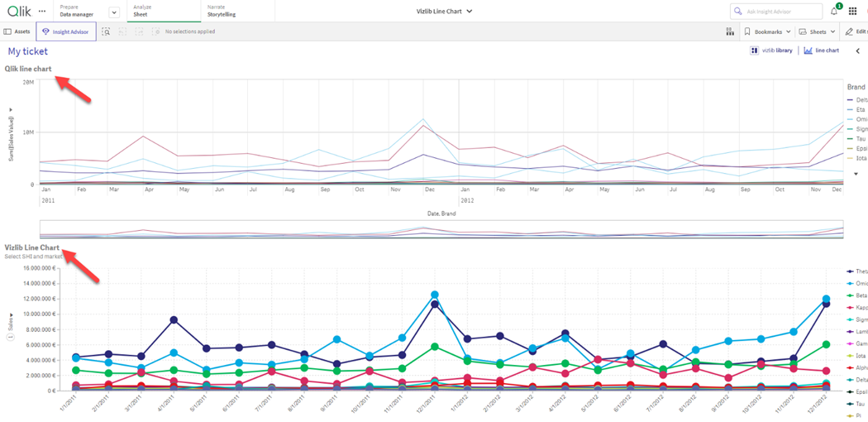Click the vizlib library link
Image resolution: width=868 pixels, height=422 pixels.
(x=771, y=50)
